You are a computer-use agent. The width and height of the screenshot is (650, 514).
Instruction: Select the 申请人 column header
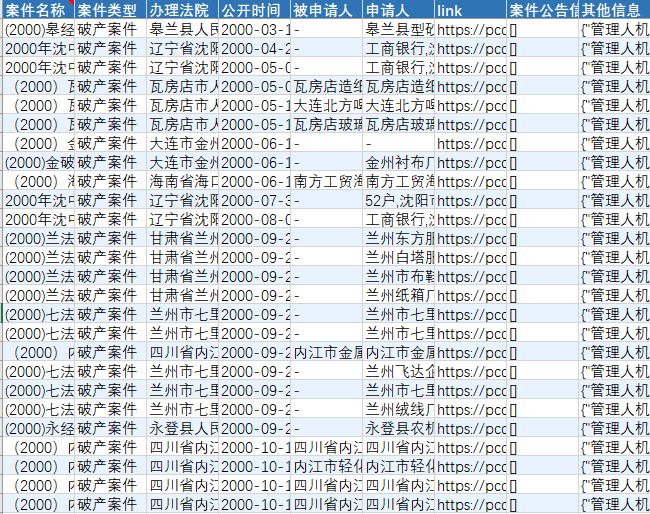pos(398,10)
